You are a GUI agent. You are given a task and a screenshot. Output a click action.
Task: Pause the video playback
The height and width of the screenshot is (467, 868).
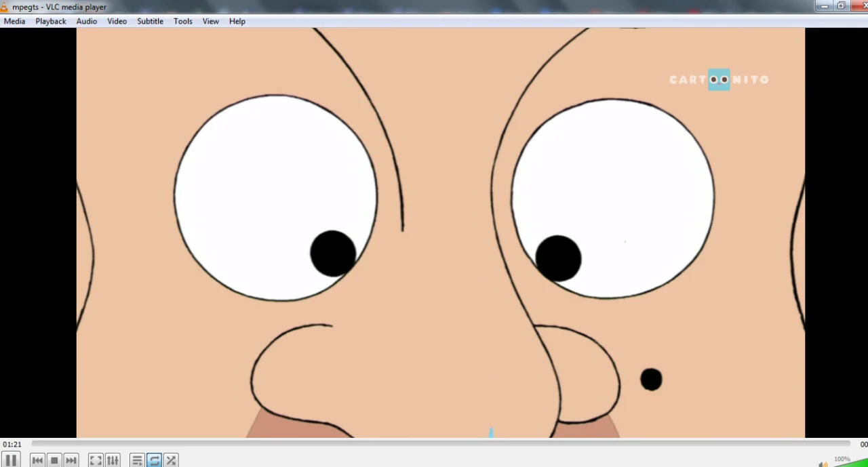(11, 460)
